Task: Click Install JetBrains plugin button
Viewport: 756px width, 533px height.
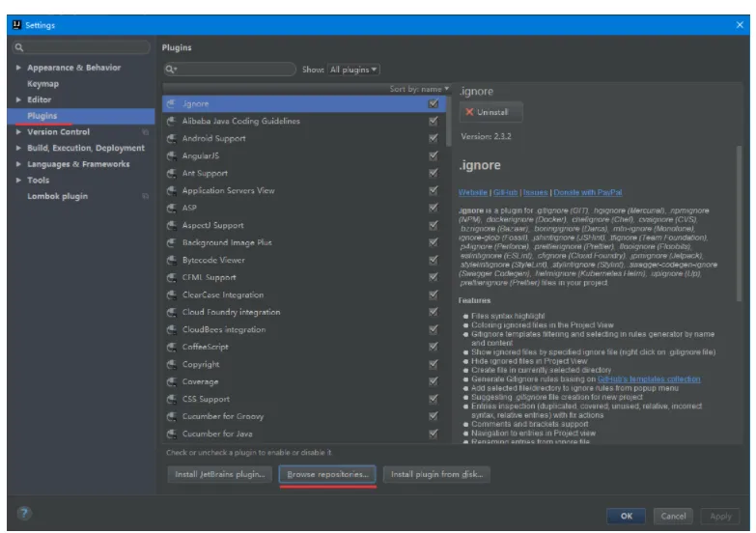Action: click(x=220, y=474)
